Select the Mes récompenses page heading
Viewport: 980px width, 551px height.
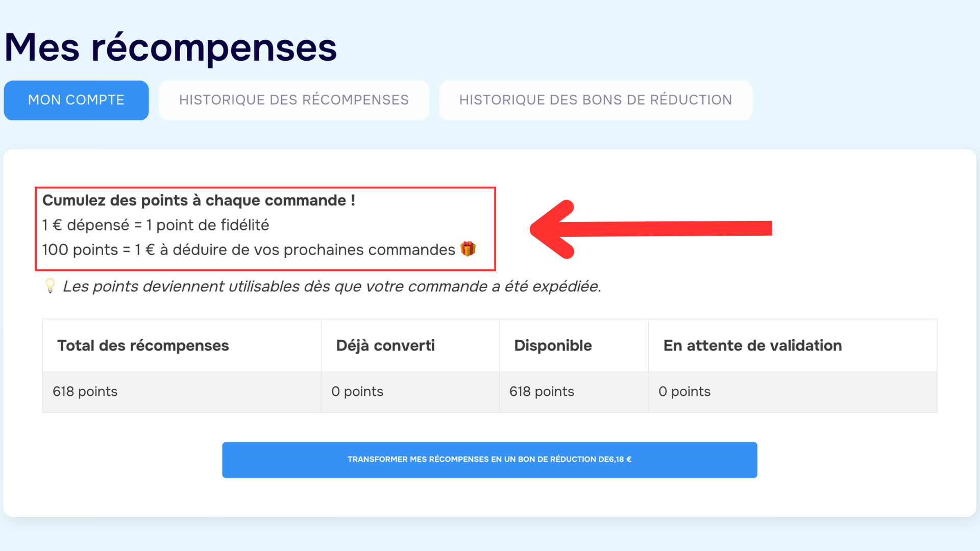[170, 47]
